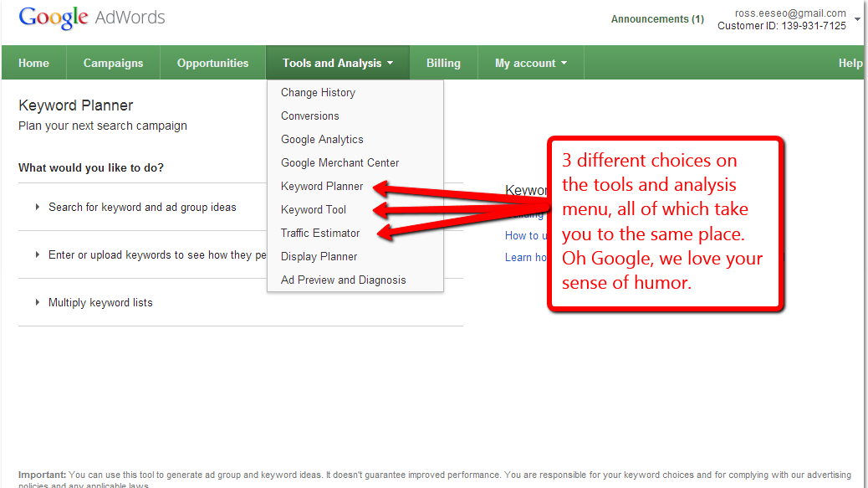Go to the Campaigns tab

click(x=114, y=63)
